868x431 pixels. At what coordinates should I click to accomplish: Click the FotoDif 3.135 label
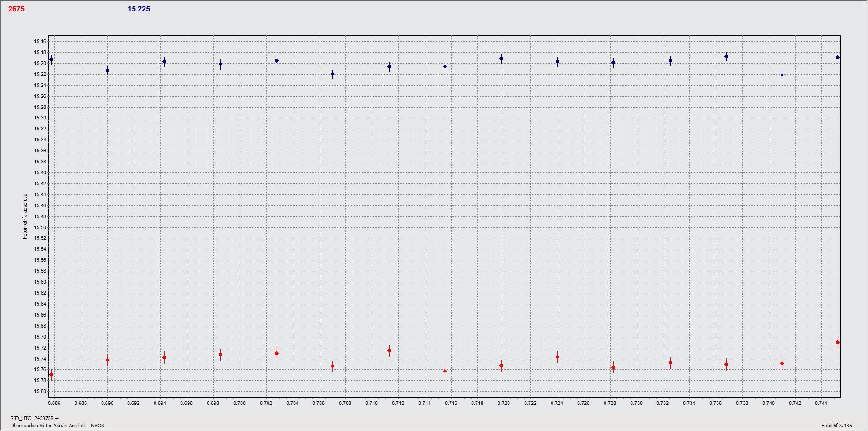tap(836, 426)
